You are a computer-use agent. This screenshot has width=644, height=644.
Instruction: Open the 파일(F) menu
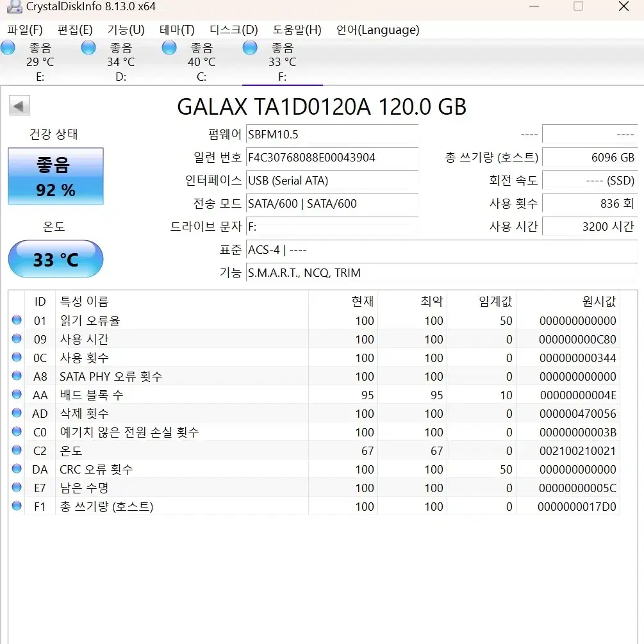click(25, 29)
